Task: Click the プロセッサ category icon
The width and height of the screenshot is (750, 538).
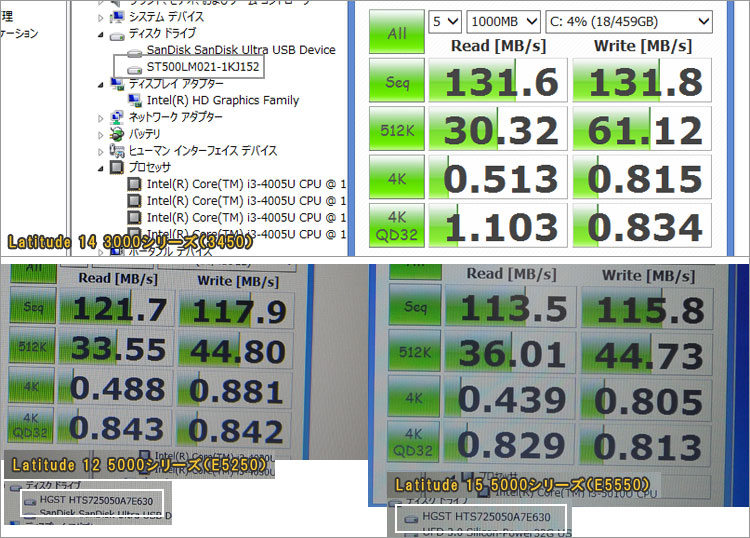Action: (x=117, y=167)
